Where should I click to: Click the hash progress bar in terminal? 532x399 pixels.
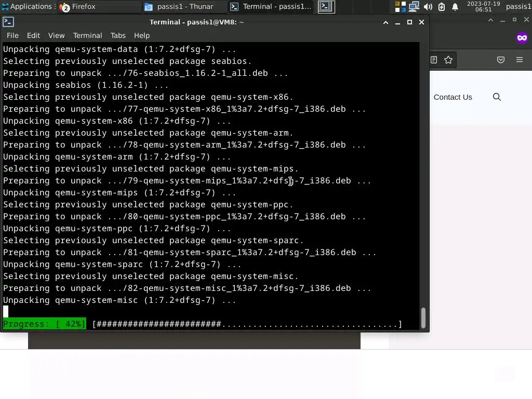(247, 324)
